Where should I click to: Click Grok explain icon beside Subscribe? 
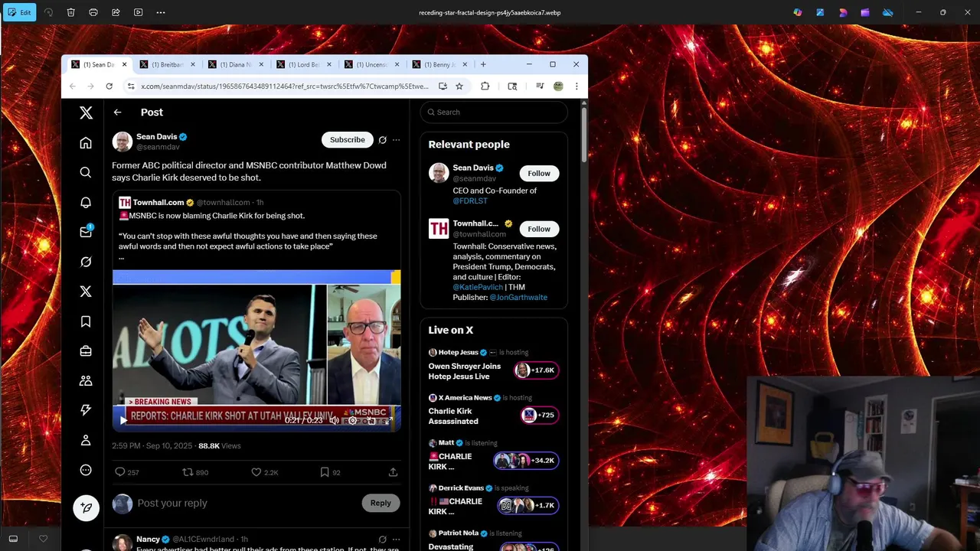pyautogui.click(x=382, y=140)
